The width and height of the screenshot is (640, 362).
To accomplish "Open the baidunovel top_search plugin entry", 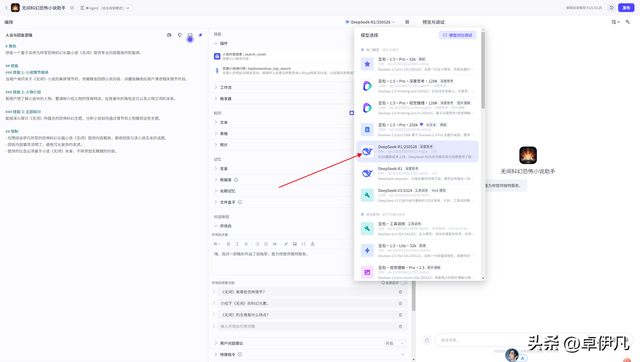I will pyautogui.click(x=283, y=71).
